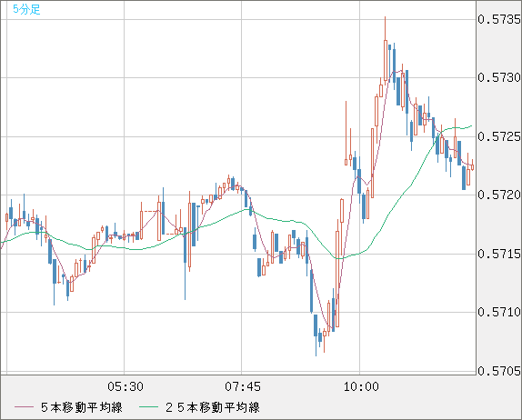Click the purple 5-period MA legend line

click(25, 407)
